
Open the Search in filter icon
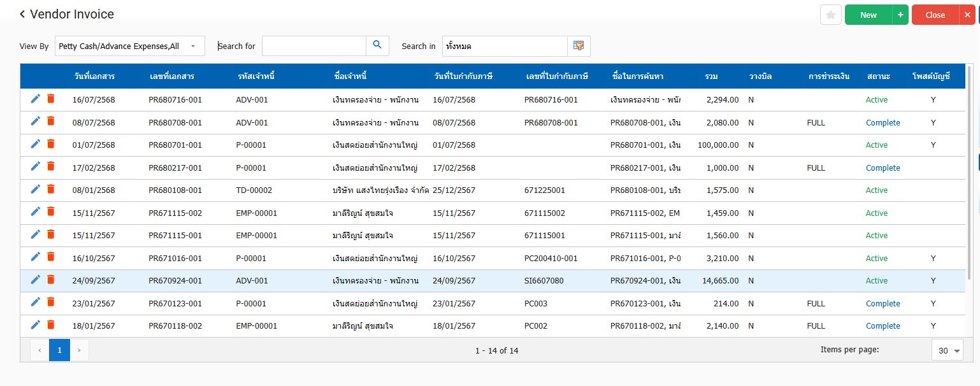tap(579, 46)
